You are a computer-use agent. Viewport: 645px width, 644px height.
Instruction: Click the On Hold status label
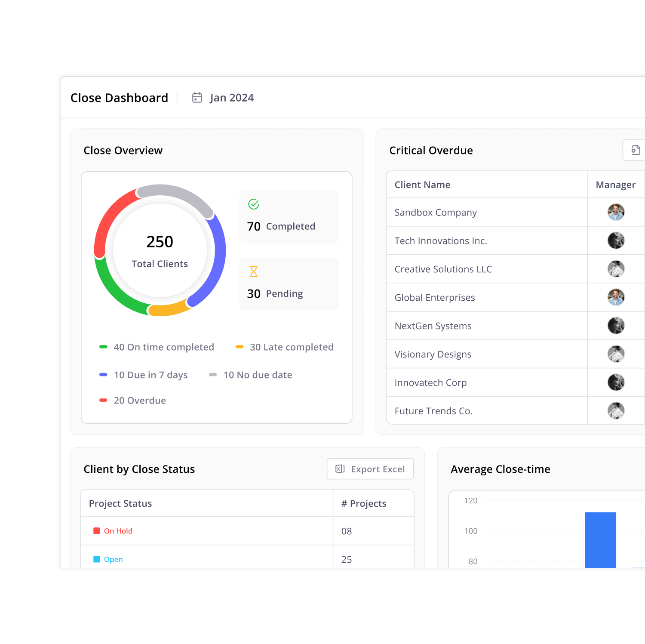pos(118,531)
